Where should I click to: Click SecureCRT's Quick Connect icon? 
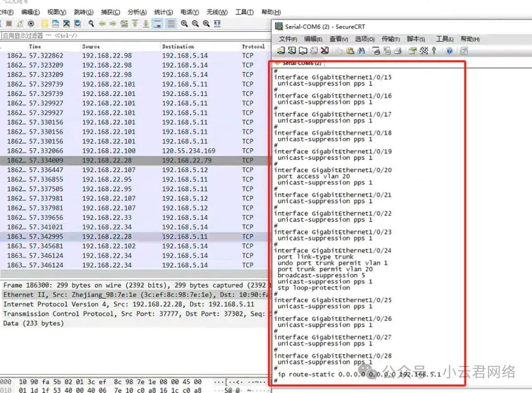292,51
